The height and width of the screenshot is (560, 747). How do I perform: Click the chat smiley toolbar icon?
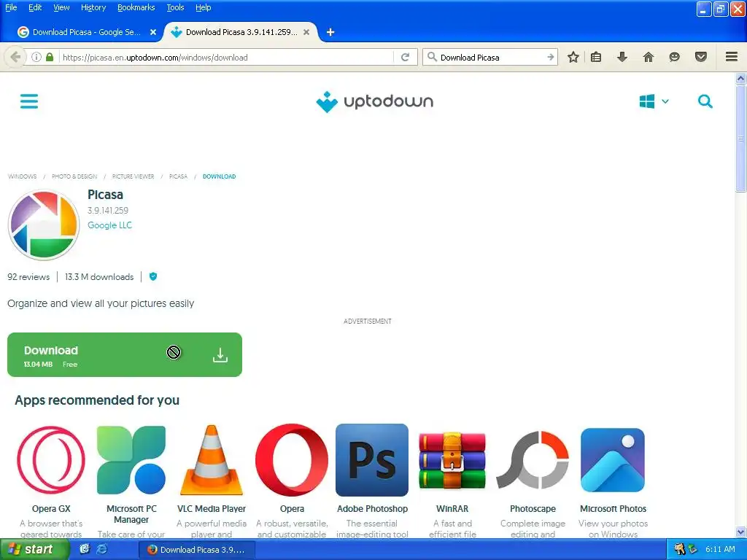tap(674, 57)
